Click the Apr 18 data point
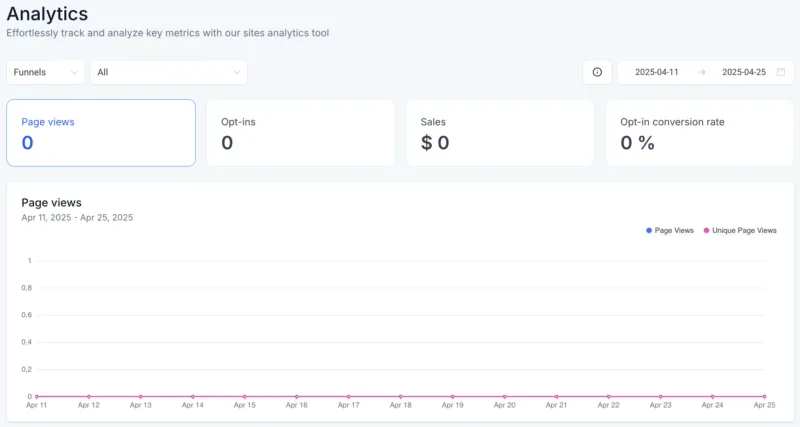800x427 pixels. (401, 397)
